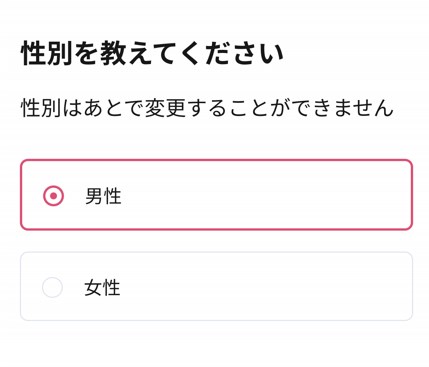The height and width of the screenshot is (367, 429).
Task: Click empty area inside 男性 card right side
Action: click(300, 195)
